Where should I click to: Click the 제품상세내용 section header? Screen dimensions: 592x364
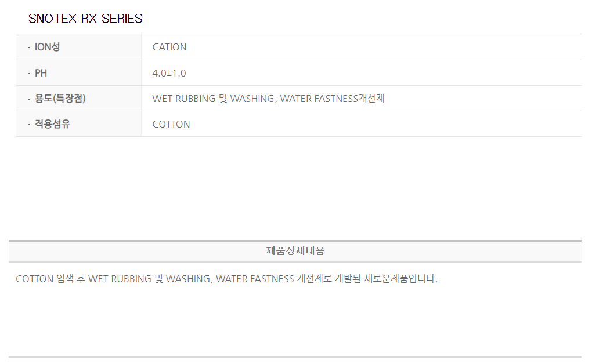(295, 251)
